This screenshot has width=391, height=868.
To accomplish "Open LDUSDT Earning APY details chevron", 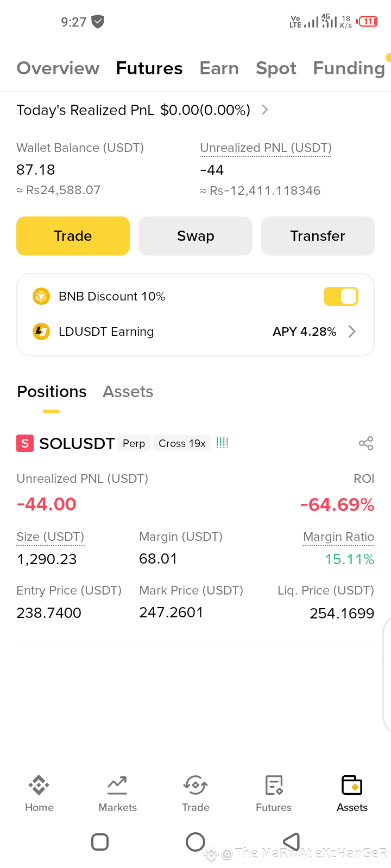I will click(x=352, y=331).
